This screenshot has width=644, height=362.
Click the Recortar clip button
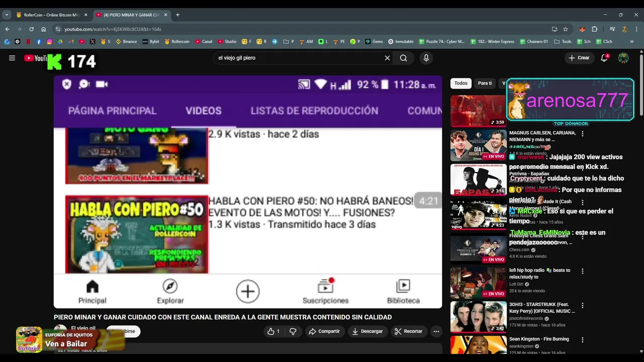[409, 331]
